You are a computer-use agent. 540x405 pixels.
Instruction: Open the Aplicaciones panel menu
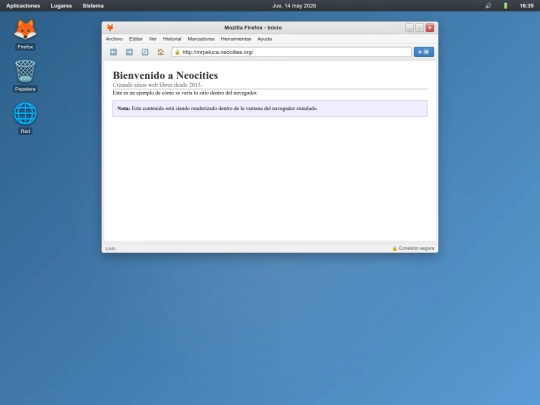coord(23,6)
